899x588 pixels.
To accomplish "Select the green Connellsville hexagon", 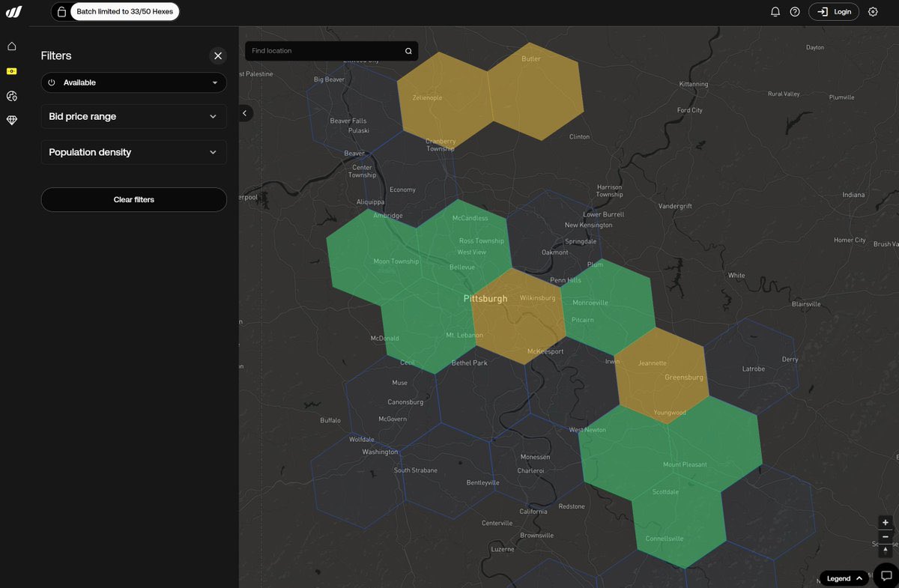I will tap(679, 519).
